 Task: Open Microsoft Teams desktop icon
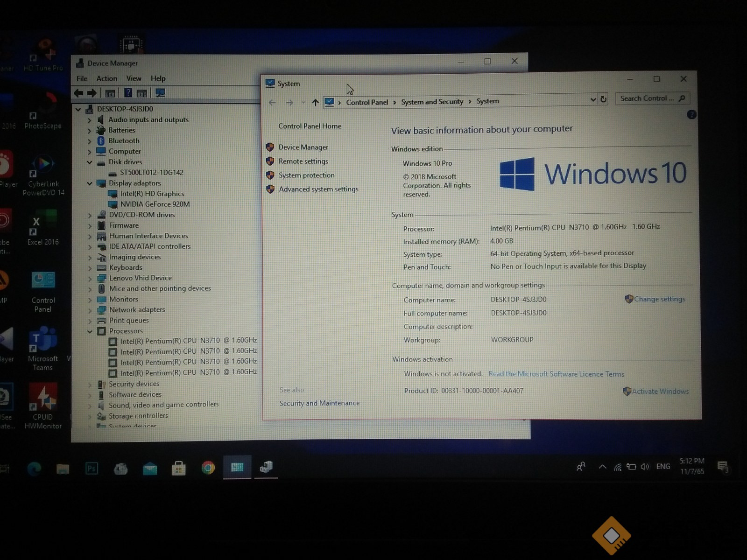pyautogui.click(x=43, y=349)
